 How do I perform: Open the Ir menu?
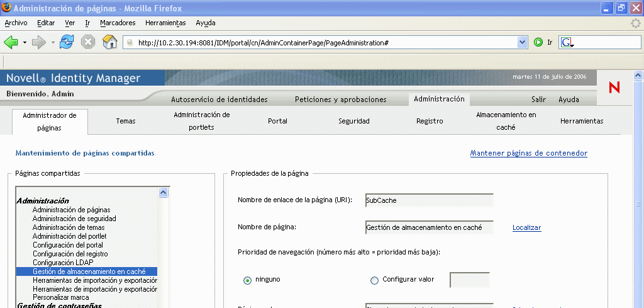(87, 23)
